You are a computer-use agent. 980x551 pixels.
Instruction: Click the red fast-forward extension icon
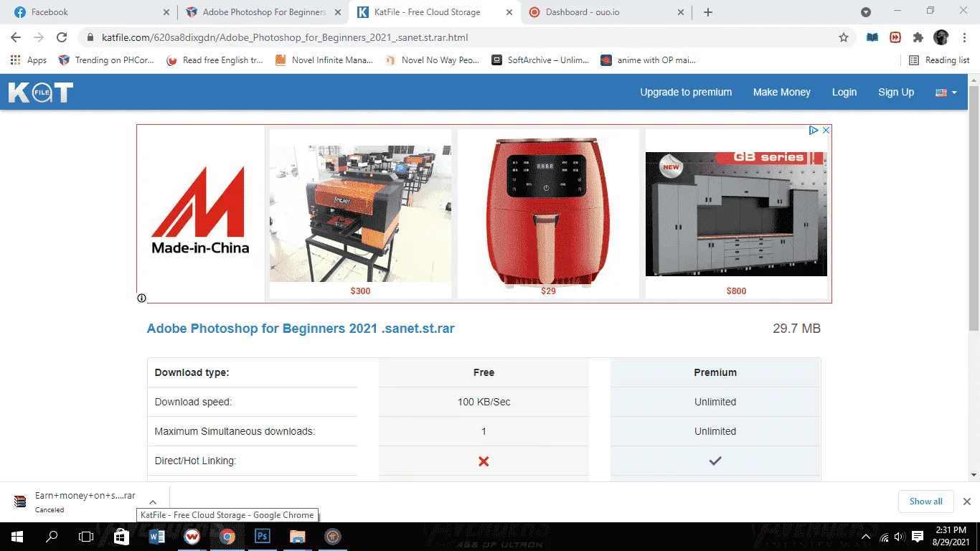coord(895,37)
